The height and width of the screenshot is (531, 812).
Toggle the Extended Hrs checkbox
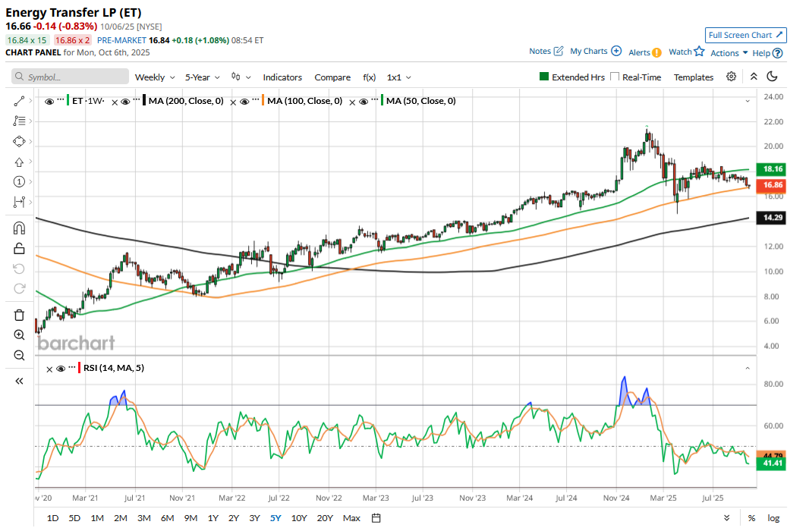click(544, 77)
